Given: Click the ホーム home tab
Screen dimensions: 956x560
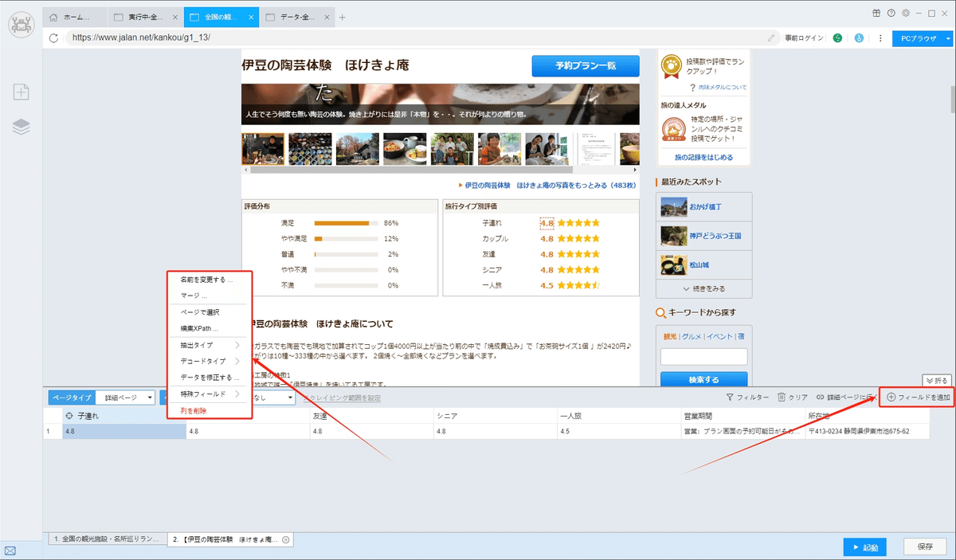Looking at the screenshot, I should coord(76,17).
